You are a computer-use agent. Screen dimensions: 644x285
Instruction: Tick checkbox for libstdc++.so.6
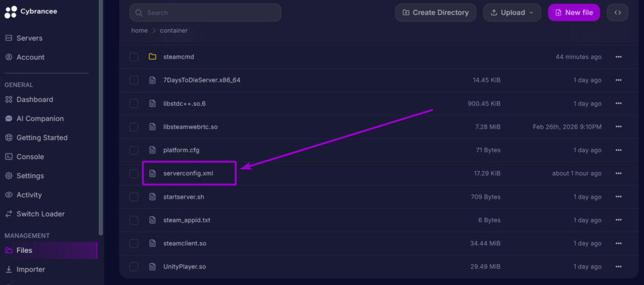(134, 103)
